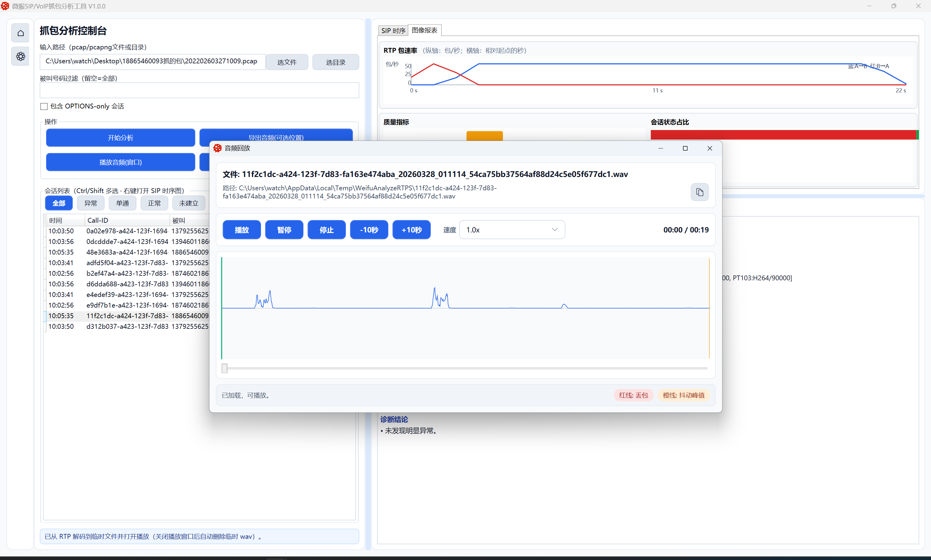Close the audio playback dialog
This screenshot has width=931, height=560.
[x=709, y=148]
